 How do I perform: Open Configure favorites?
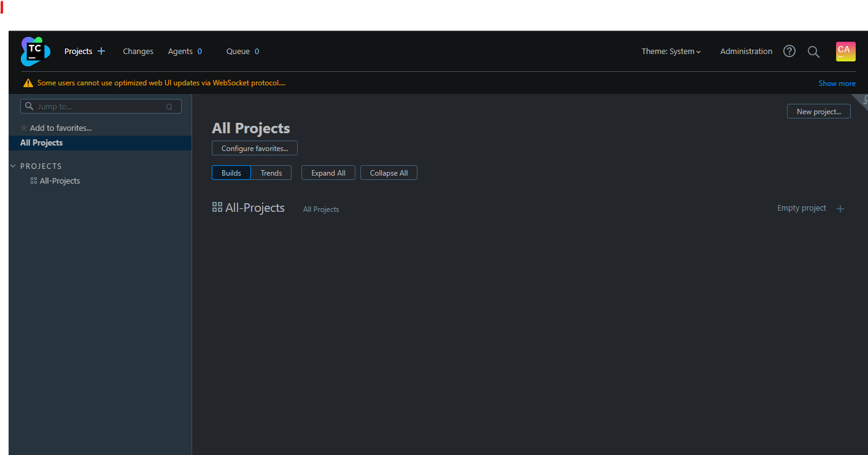pos(254,148)
